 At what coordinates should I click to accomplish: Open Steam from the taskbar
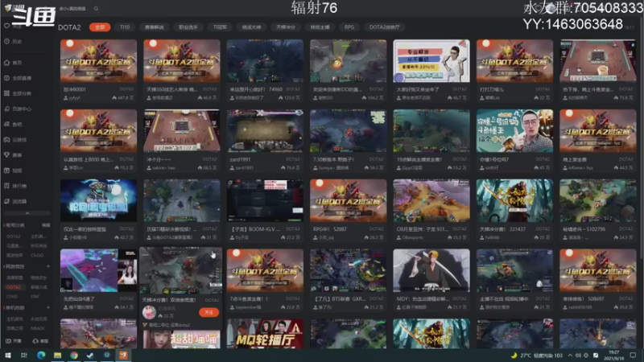(90, 355)
